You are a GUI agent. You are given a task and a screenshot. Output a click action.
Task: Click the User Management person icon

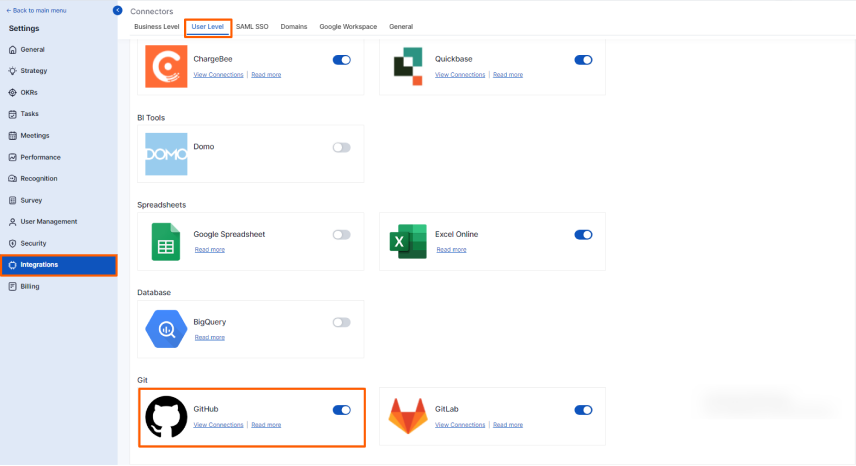coord(13,222)
